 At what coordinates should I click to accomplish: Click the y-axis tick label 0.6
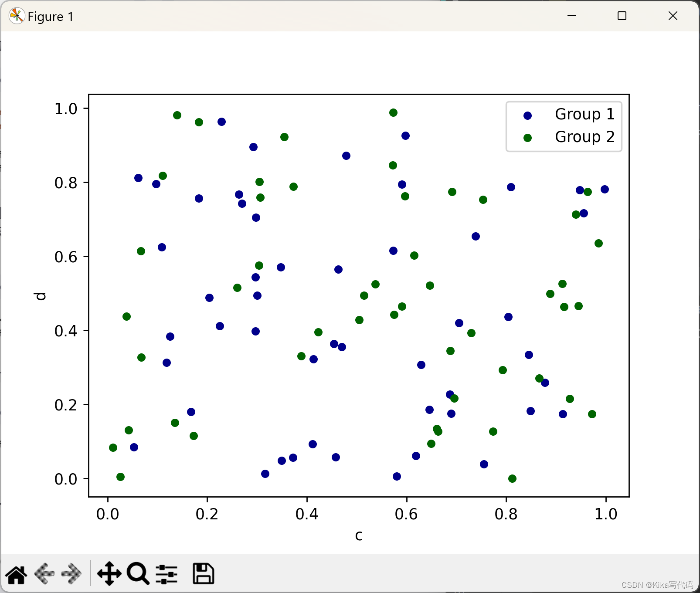point(66,257)
